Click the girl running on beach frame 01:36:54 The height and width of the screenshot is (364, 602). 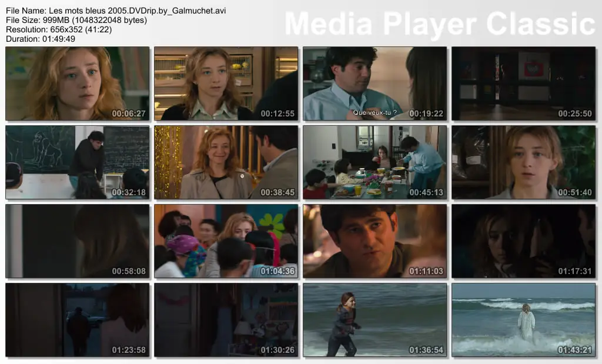374,320
